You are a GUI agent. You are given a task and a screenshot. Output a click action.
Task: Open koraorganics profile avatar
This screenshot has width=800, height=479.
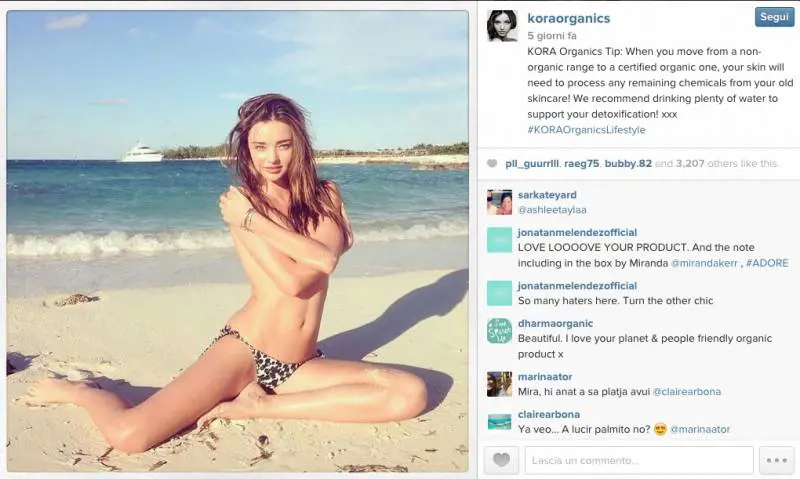coord(502,26)
